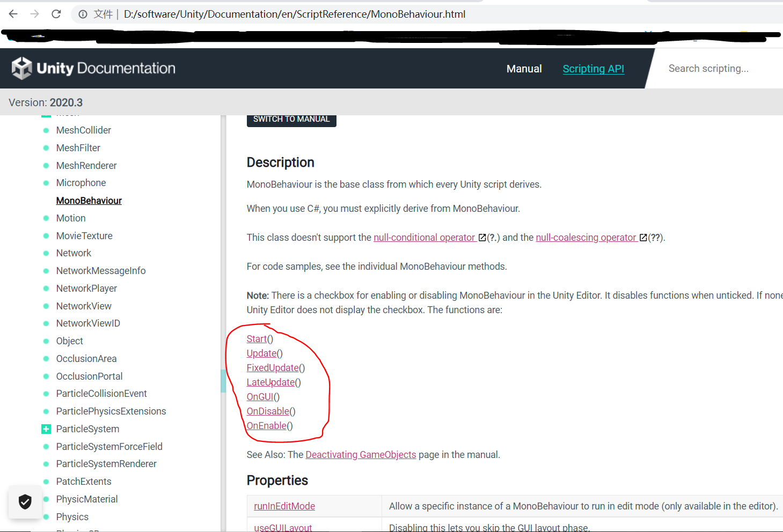Click the Unity cube logo icon
This screenshot has width=783, height=532.
click(22, 68)
